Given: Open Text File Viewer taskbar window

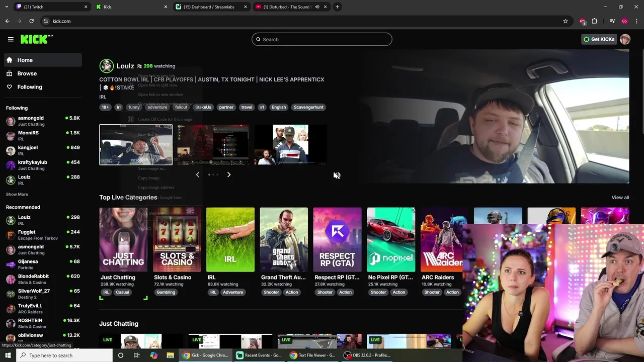Looking at the screenshot, I should pyautogui.click(x=313, y=355).
